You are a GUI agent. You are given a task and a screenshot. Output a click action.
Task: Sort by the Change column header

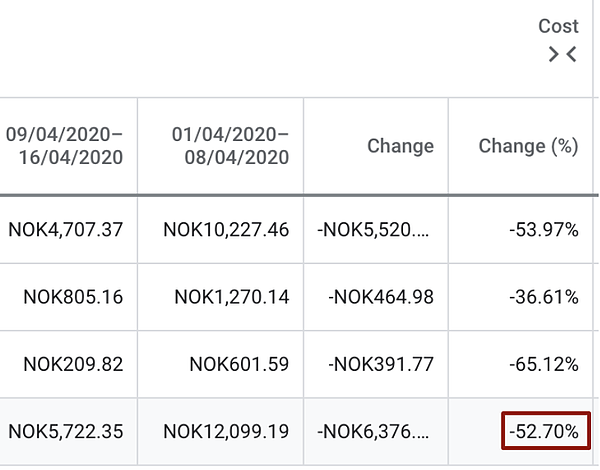[x=400, y=146]
